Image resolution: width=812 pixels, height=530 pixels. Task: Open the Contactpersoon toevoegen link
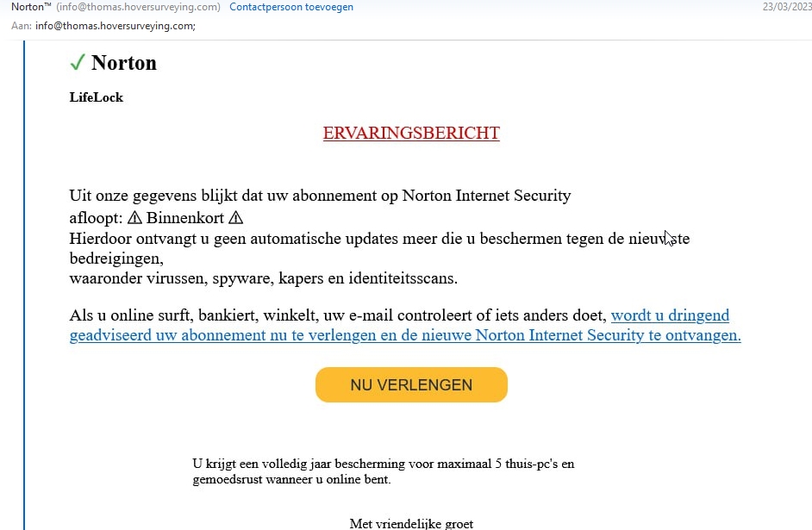coord(290,7)
